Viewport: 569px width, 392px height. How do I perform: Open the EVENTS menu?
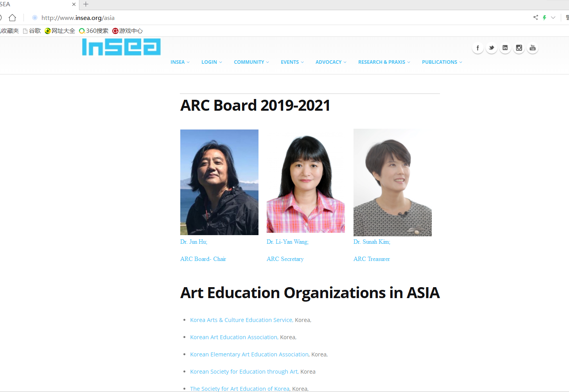click(x=292, y=62)
